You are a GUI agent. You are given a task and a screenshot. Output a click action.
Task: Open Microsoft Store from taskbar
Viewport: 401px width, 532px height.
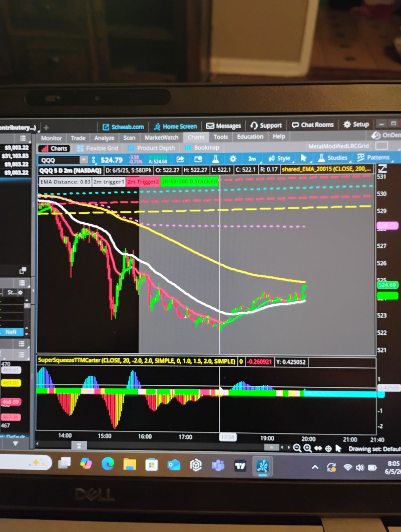pos(152,465)
